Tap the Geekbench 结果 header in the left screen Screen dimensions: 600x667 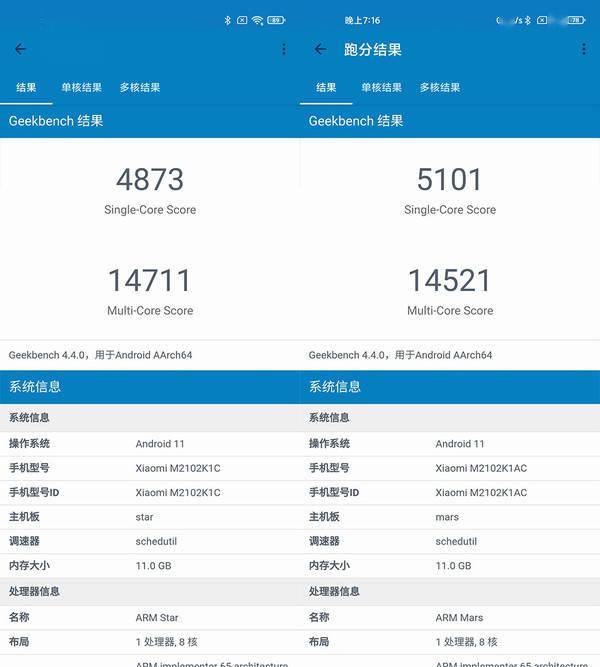pos(56,121)
